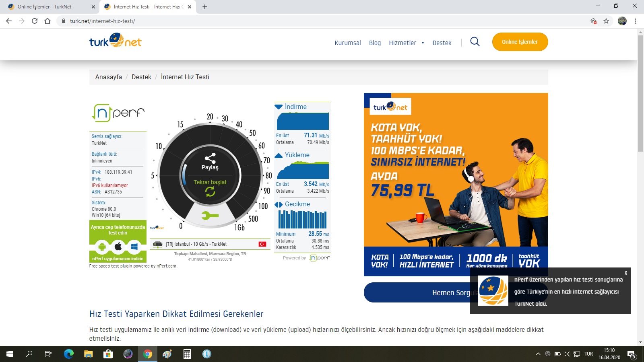Select the Istanbul 10 Gb/s TurkNet server
The image size is (644, 362).
(x=210, y=244)
